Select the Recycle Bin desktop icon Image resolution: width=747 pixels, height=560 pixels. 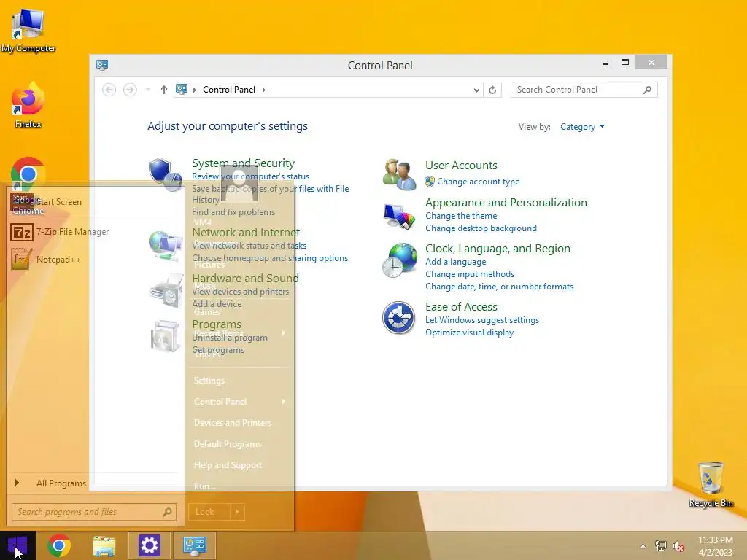[711, 484]
